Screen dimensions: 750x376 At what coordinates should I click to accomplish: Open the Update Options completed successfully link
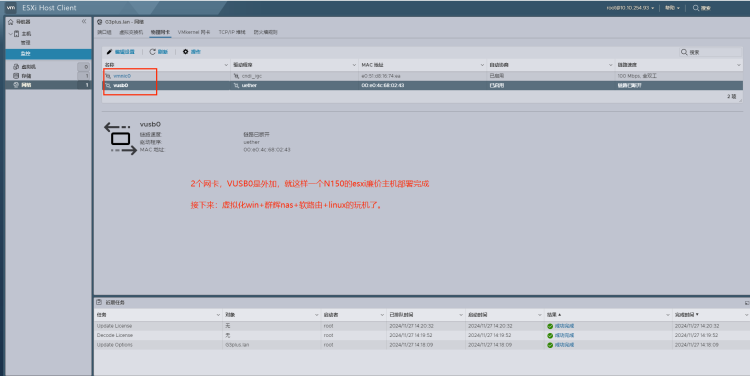(564, 345)
